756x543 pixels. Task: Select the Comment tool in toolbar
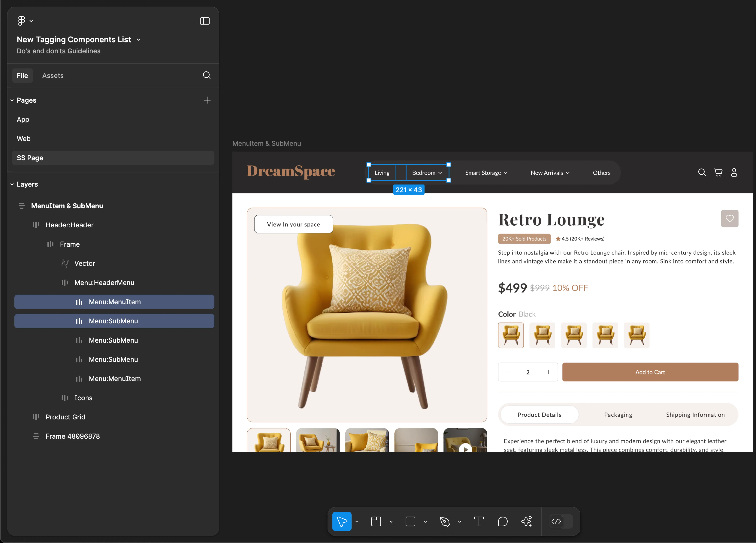tap(503, 521)
